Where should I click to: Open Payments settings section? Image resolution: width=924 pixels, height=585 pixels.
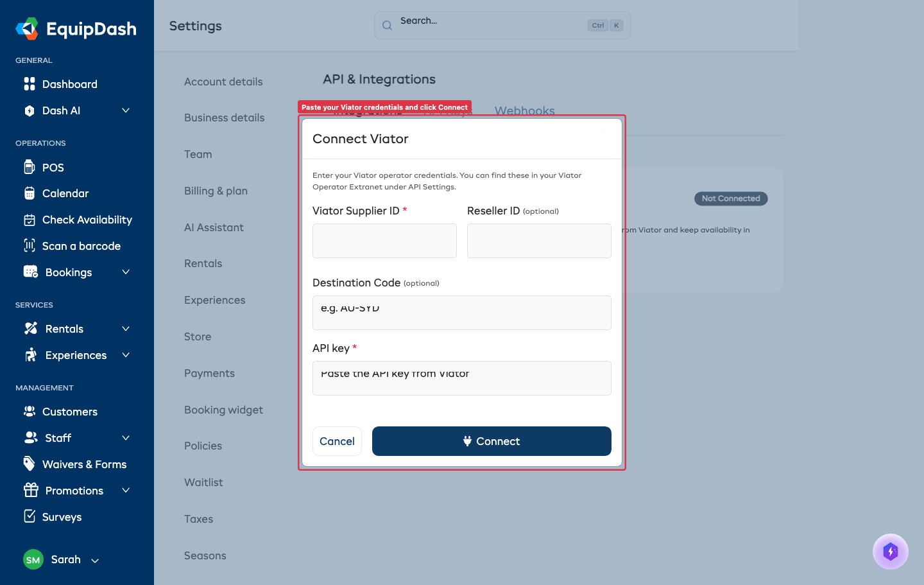pos(209,373)
